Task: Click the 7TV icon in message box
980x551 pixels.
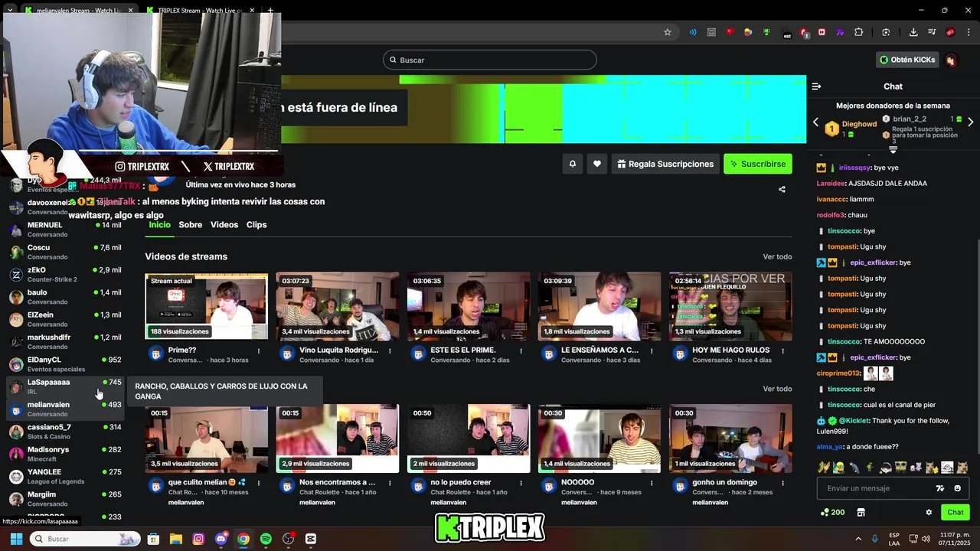Action: coord(940,488)
